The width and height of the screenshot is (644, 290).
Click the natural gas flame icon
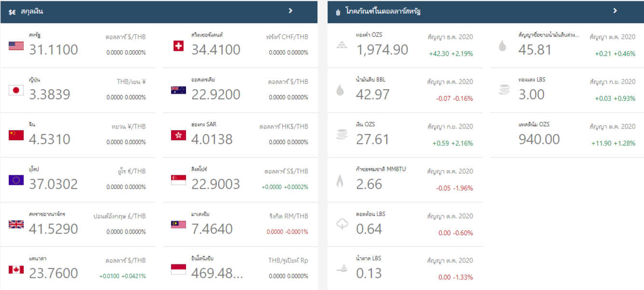(340, 180)
